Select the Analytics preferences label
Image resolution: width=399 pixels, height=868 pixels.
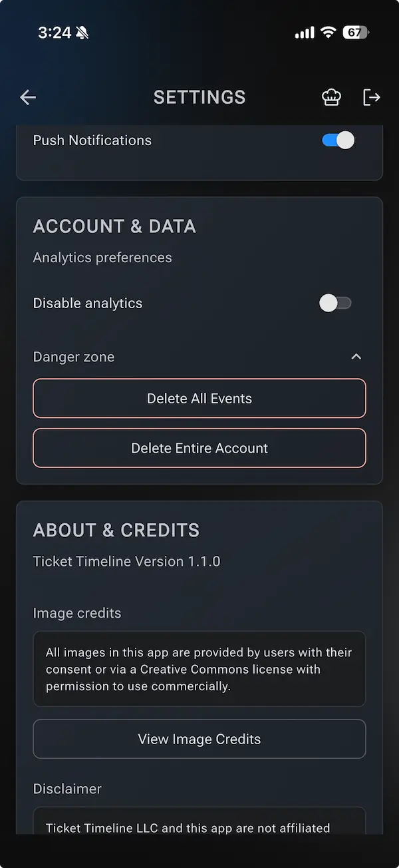point(102,257)
